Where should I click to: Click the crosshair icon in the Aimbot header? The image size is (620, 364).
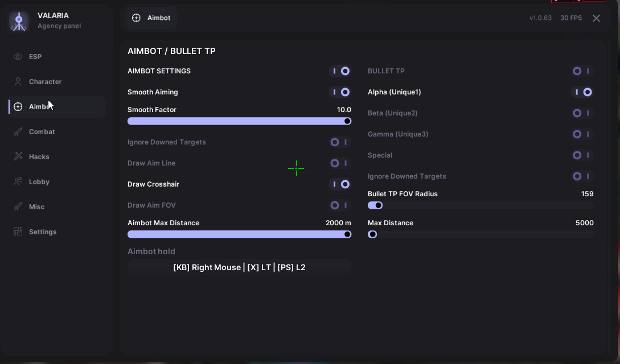(x=136, y=18)
